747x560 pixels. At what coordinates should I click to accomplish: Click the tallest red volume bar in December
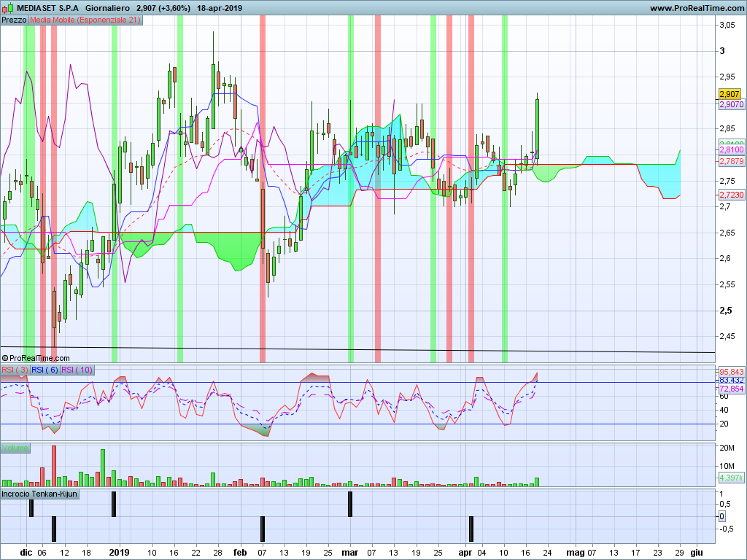[x=54, y=466]
